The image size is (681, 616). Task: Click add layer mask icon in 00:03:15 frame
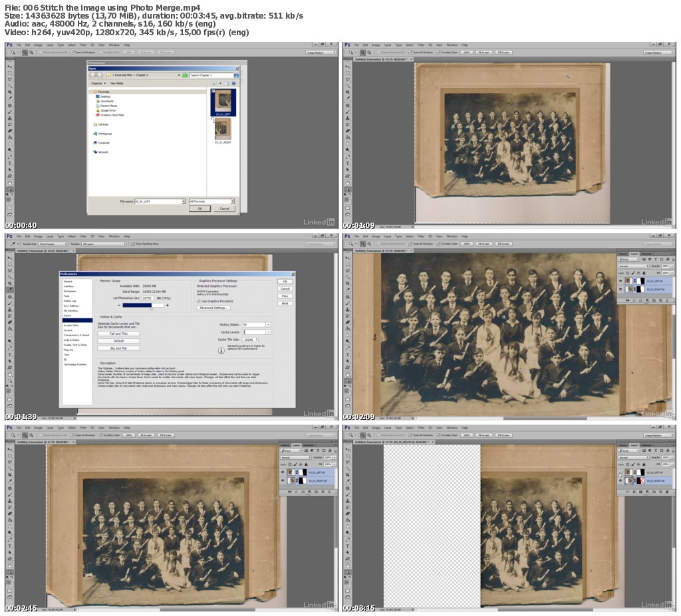pyautogui.click(x=640, y=492)
